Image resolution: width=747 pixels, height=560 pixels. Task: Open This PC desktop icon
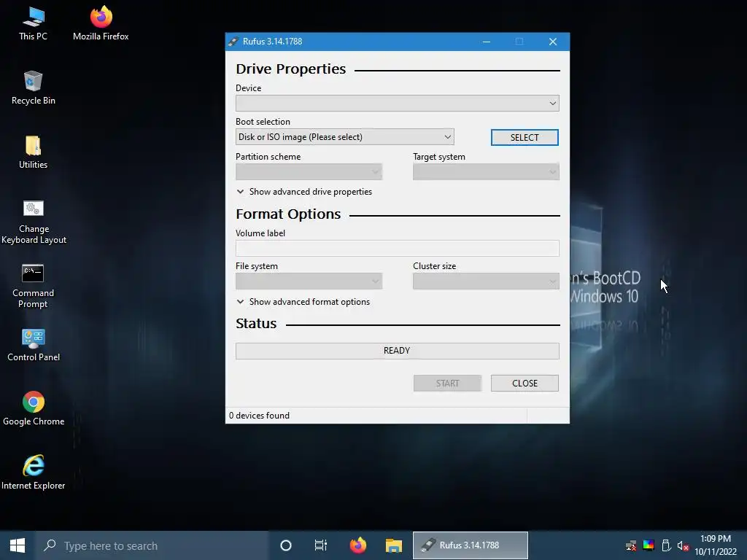pyautogui.click(x=34, y=24)
